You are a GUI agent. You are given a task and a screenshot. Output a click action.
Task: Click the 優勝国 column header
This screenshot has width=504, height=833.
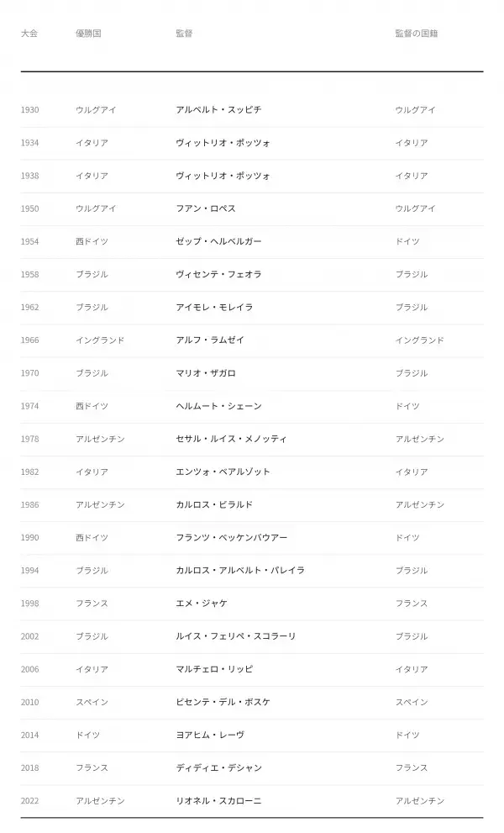coord(88,34)
